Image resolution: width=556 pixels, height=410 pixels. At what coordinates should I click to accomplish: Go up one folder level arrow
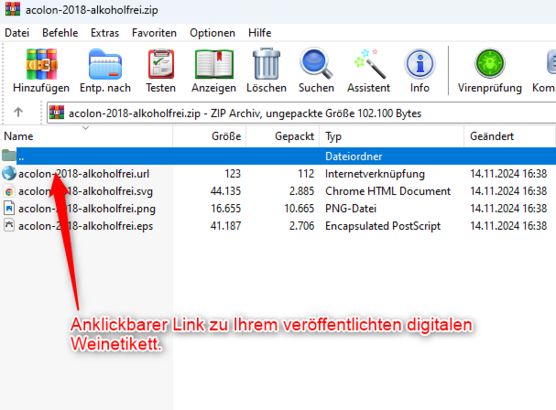[18, 113]
